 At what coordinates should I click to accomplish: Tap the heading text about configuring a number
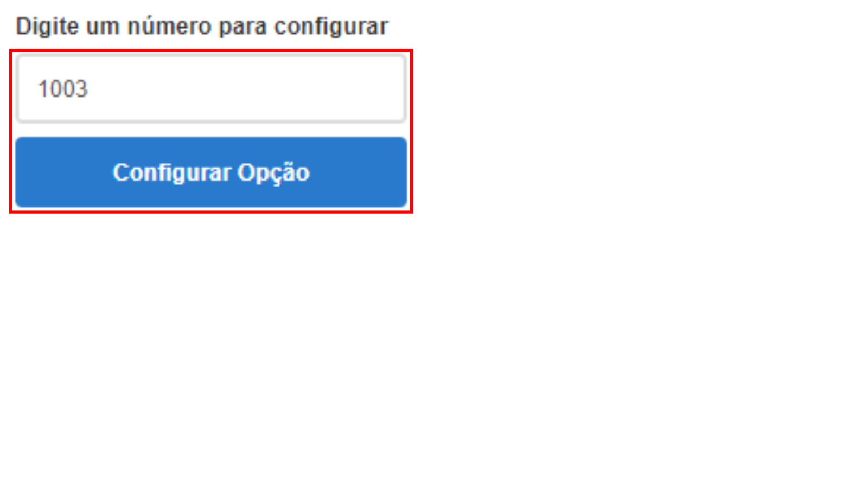pyautogui.click(x=202, y=26)
